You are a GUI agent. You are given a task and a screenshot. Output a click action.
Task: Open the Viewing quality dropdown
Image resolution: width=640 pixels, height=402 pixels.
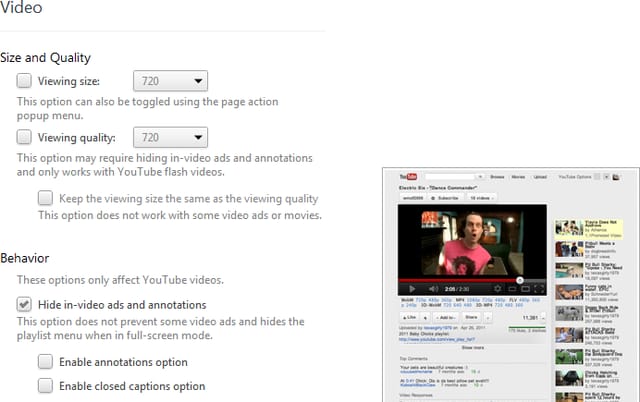[170, 137]
